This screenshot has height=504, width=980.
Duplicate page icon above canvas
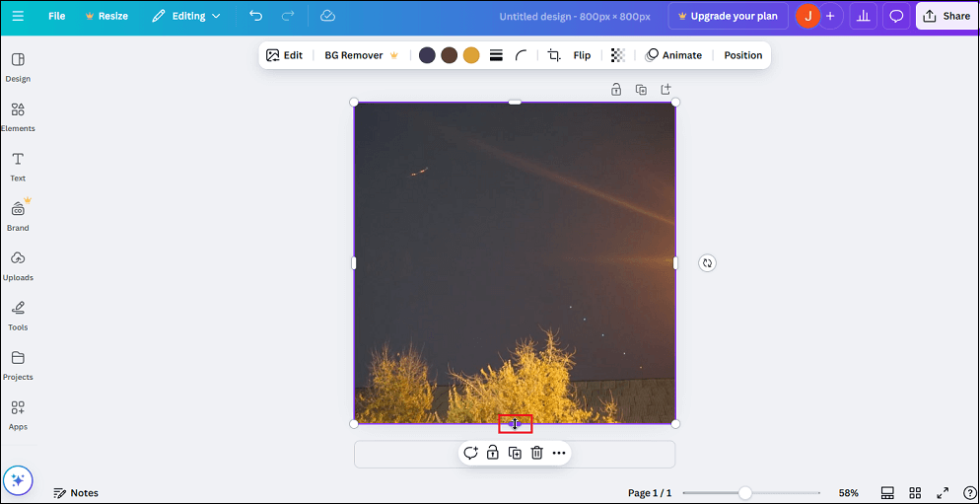tap(641, 89)
